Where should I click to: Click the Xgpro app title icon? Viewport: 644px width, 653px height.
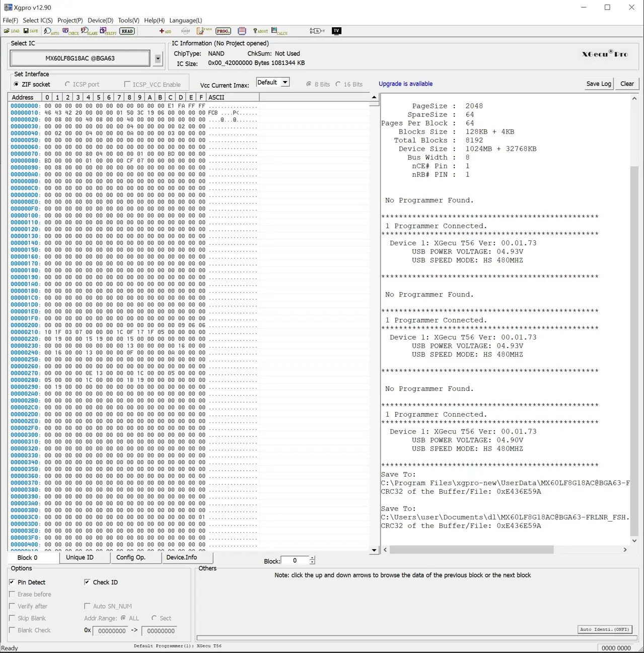click(x=8, y=8)
